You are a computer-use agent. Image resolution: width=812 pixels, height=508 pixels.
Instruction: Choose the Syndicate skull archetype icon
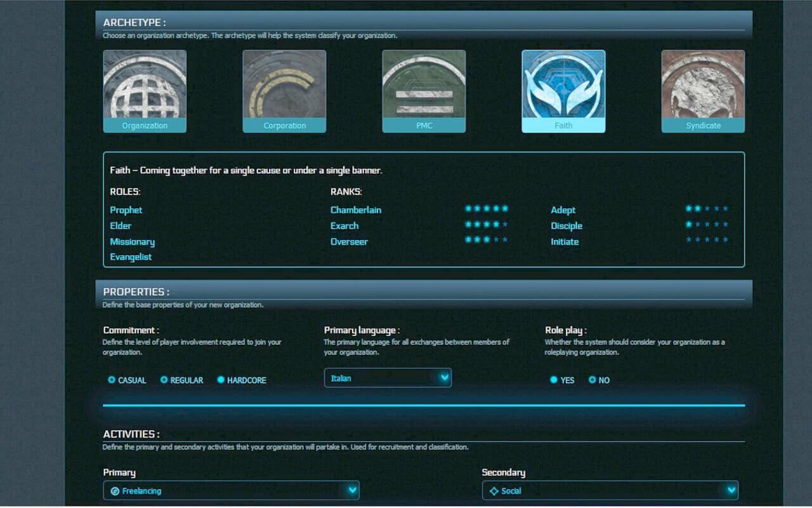[703, 85]
